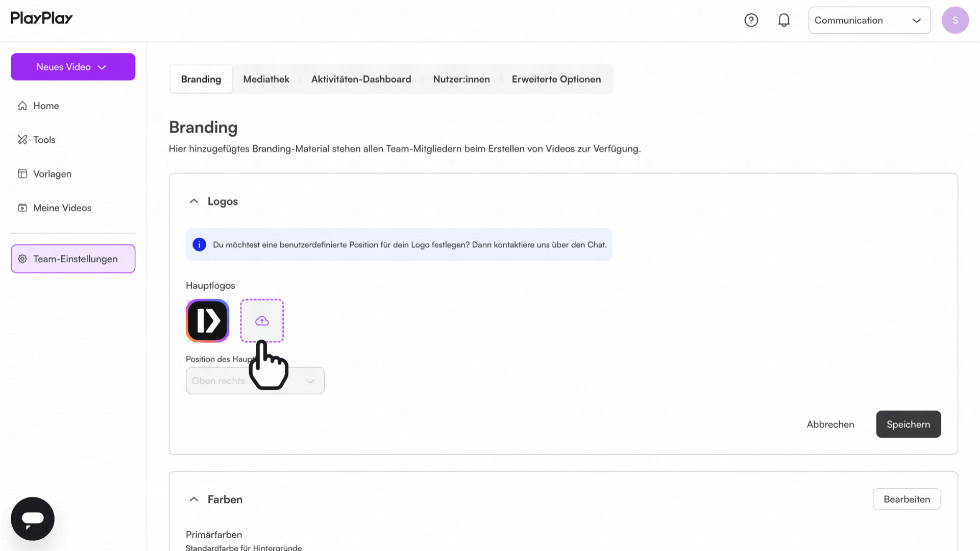
Task: Switch to the Mediathek tab
Action: (266, 79)
